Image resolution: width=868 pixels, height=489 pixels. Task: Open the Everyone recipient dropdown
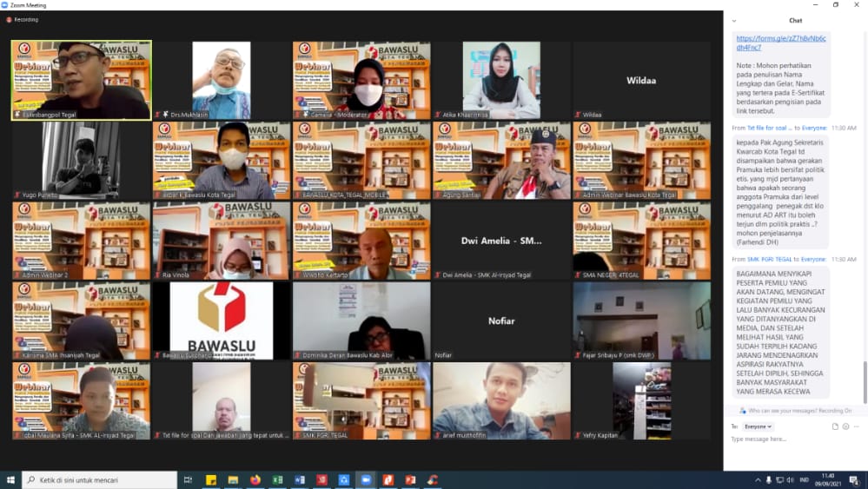click(x=758, y=426)
